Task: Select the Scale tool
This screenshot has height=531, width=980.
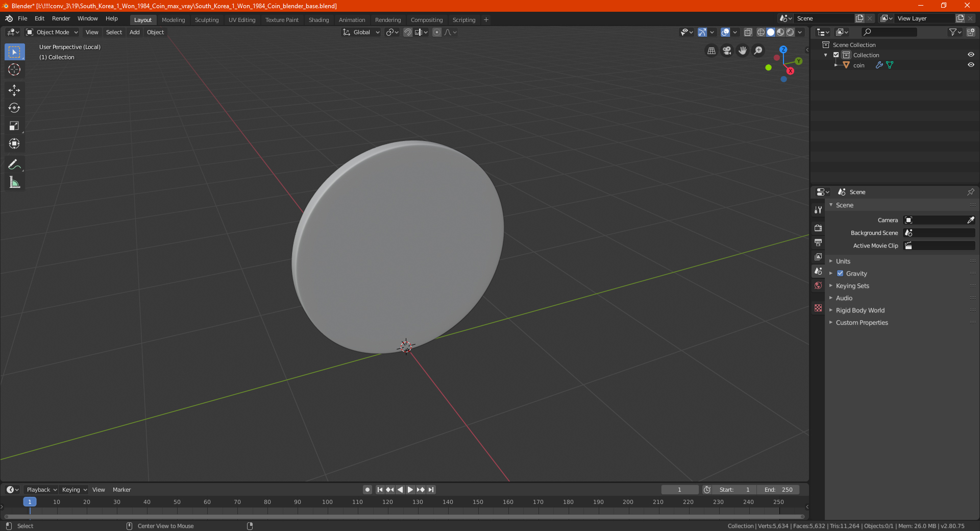Action: coord(14,126)
